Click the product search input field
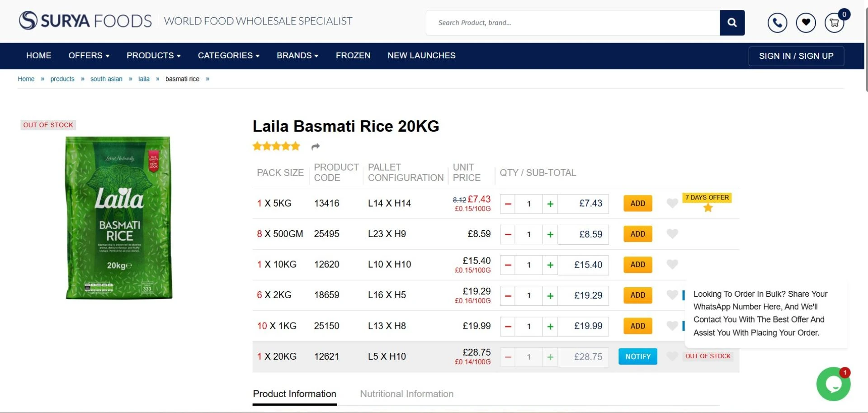The width and height of the screenshot is (868, 413). click(x=572, y=23)
